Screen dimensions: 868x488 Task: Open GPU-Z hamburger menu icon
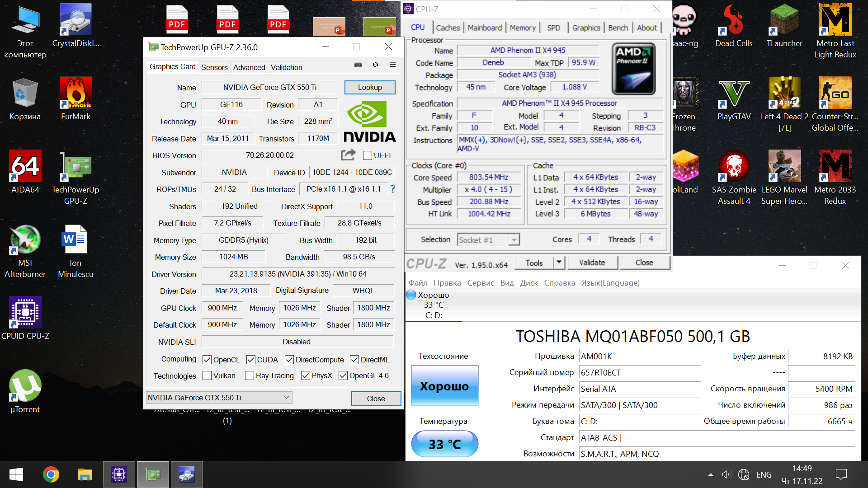click(x=392, y=65)
